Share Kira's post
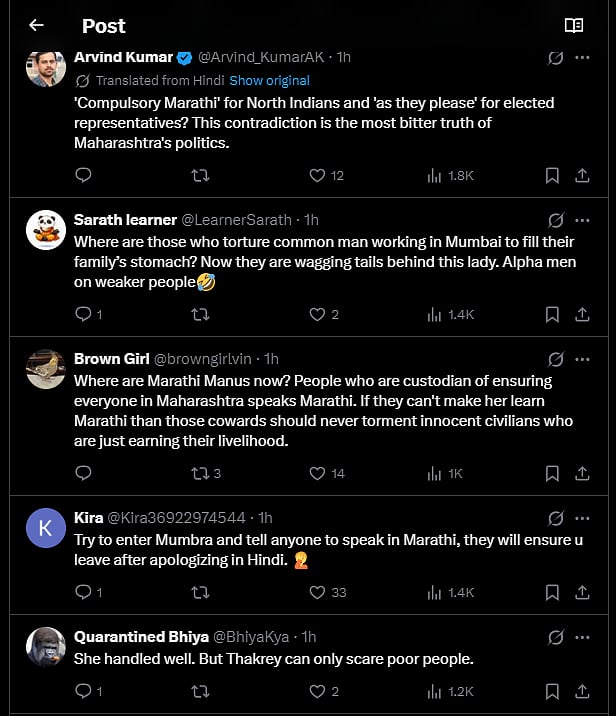Screen dimensions: 616x716 (582, 592)
